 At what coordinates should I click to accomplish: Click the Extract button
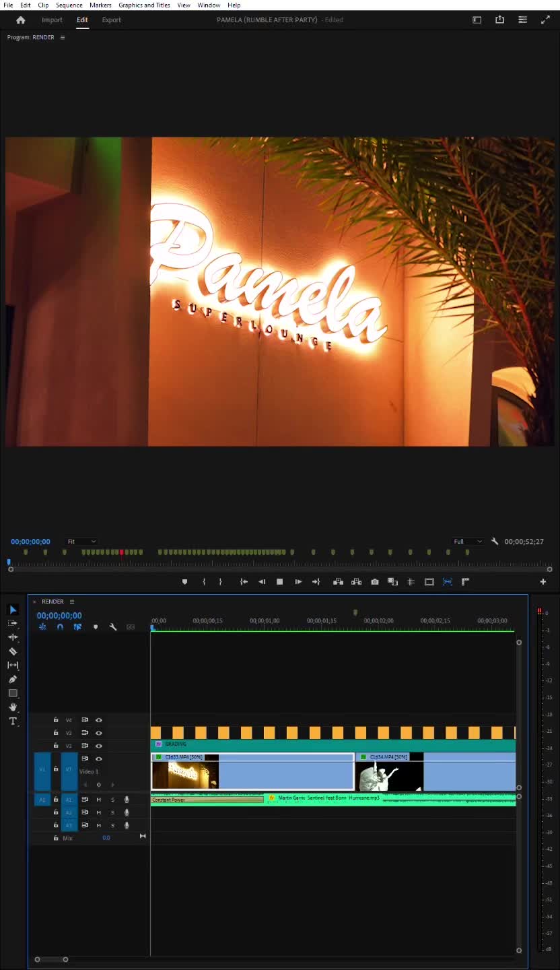pyautogui.click(x=357, y=582)
